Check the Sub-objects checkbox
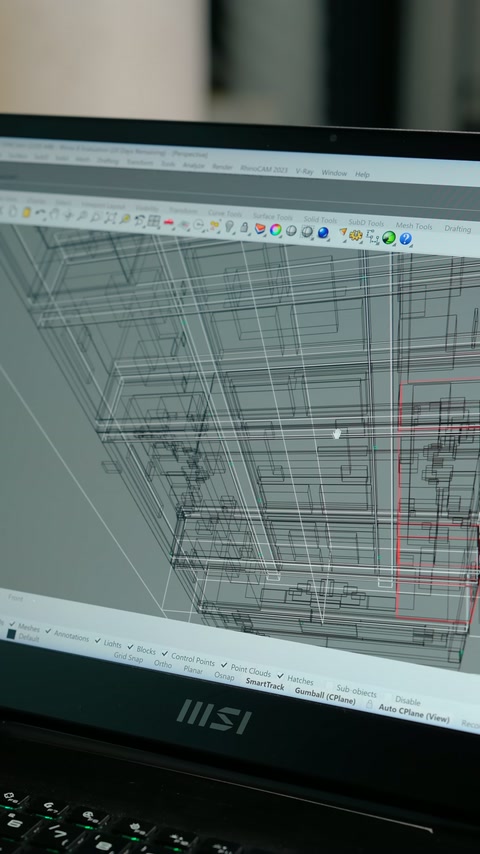This screenshot has height=854, width=480. click(x=330, y=685)
